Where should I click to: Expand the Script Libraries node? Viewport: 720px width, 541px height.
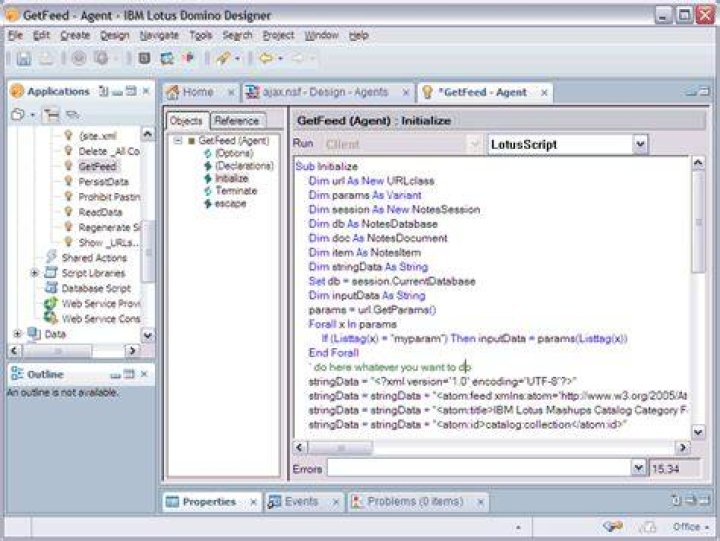[34, 273]
